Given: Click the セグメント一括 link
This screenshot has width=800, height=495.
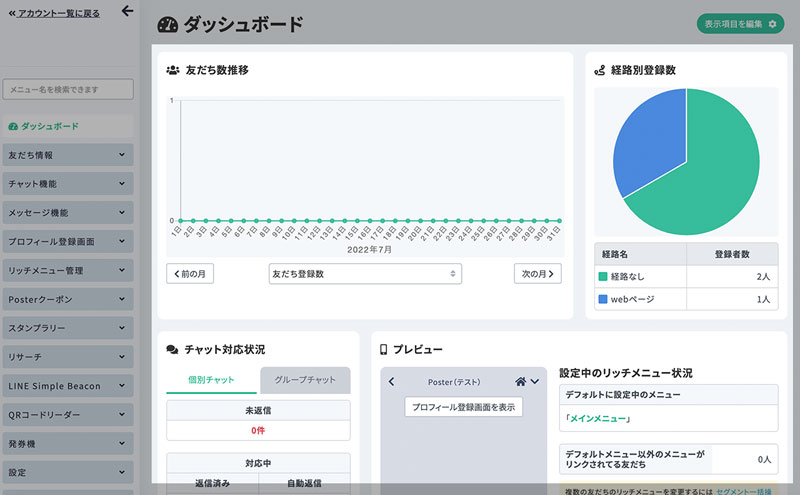Looking at the screenshot, I should (744, 491).
